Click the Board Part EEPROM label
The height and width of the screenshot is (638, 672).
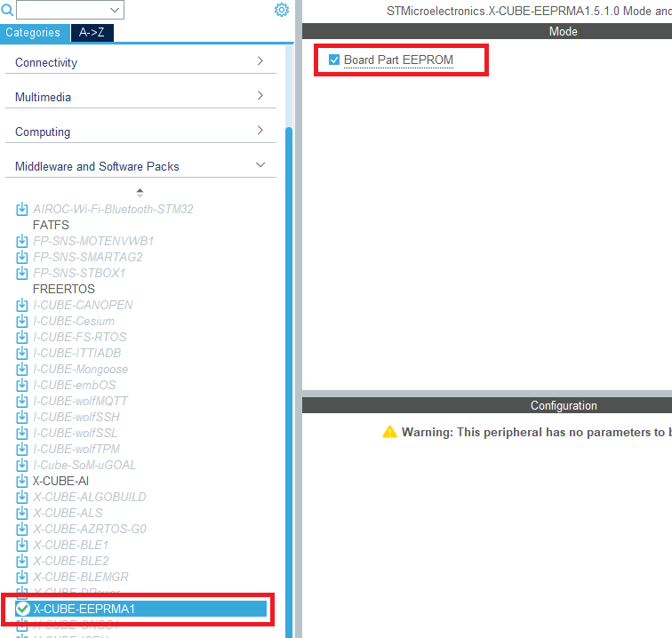pyautogui.click(x=398, y=60)
